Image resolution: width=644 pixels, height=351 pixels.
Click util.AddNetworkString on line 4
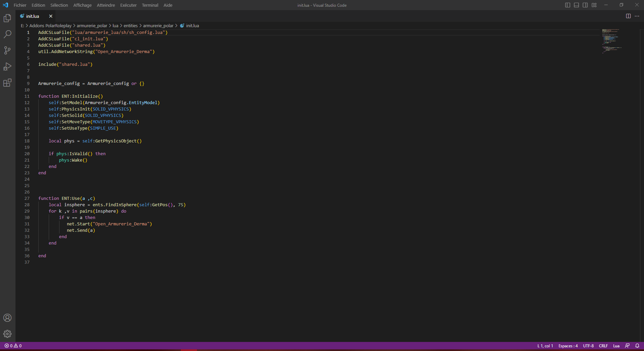66,51
